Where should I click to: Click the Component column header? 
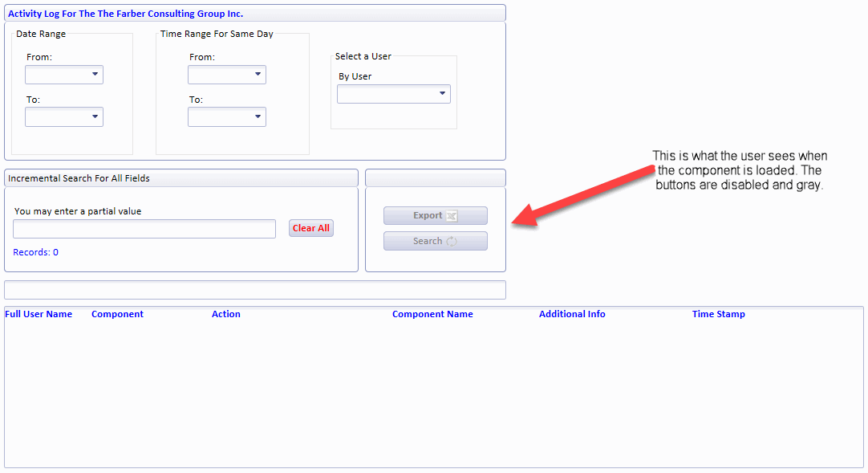click(117, 314)
